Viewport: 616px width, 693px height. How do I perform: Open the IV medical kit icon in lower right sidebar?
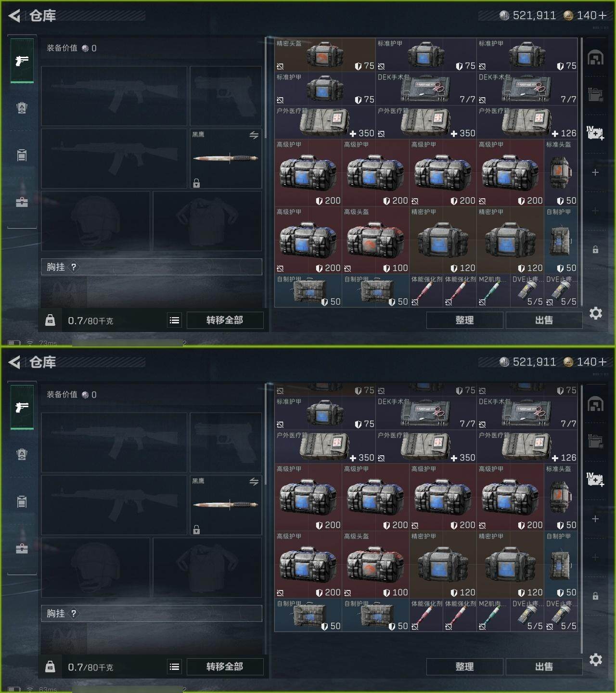595,479
